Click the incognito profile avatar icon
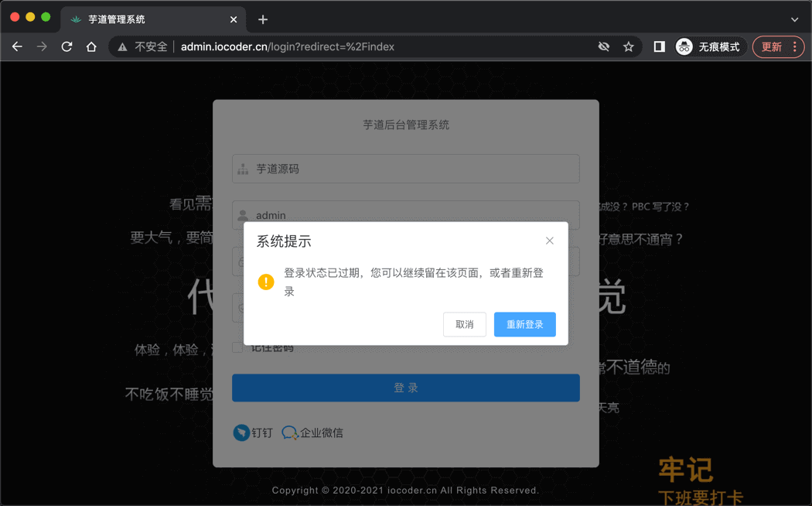 coord(684,46)
